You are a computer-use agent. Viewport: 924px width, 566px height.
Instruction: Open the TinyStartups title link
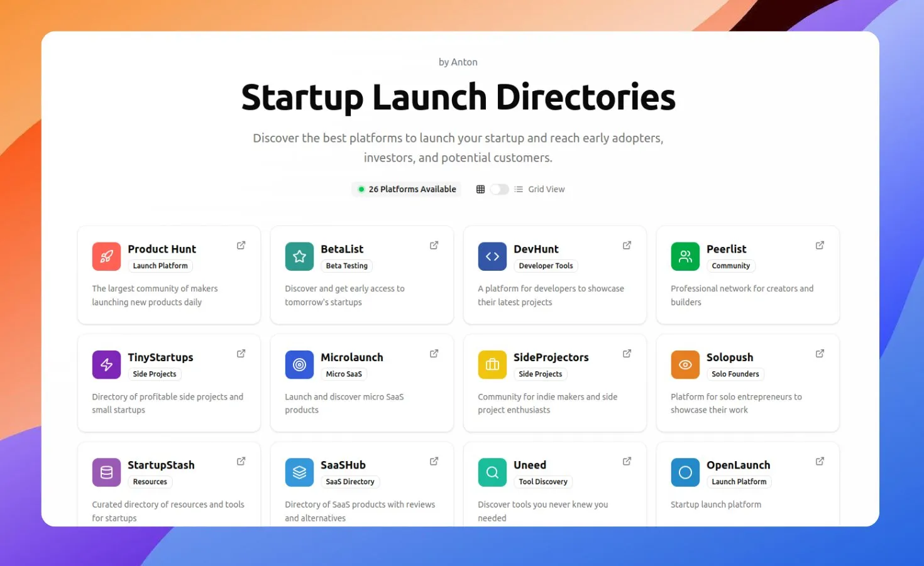[160, 357]
